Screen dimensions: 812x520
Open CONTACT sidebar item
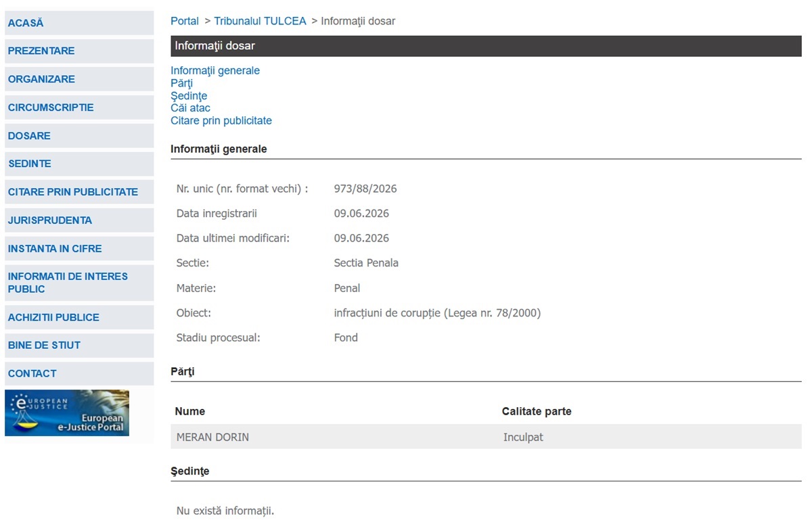tap(79, 373)
